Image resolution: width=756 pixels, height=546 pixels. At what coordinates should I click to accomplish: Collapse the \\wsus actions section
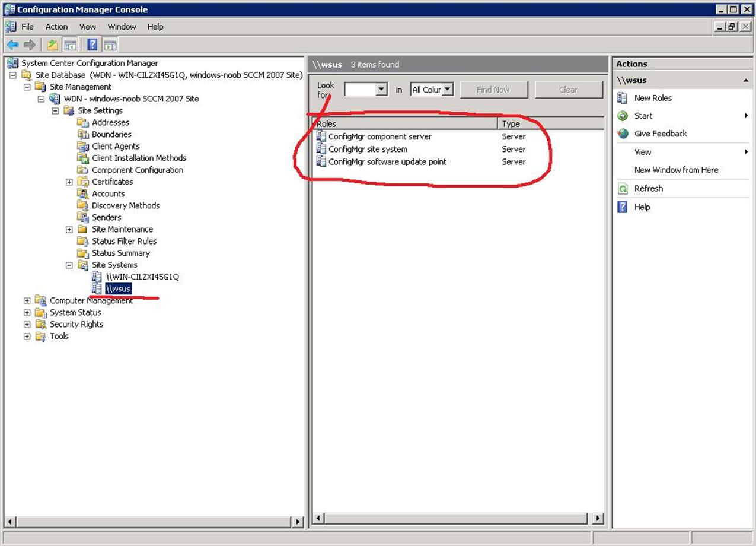pos(745,80)
